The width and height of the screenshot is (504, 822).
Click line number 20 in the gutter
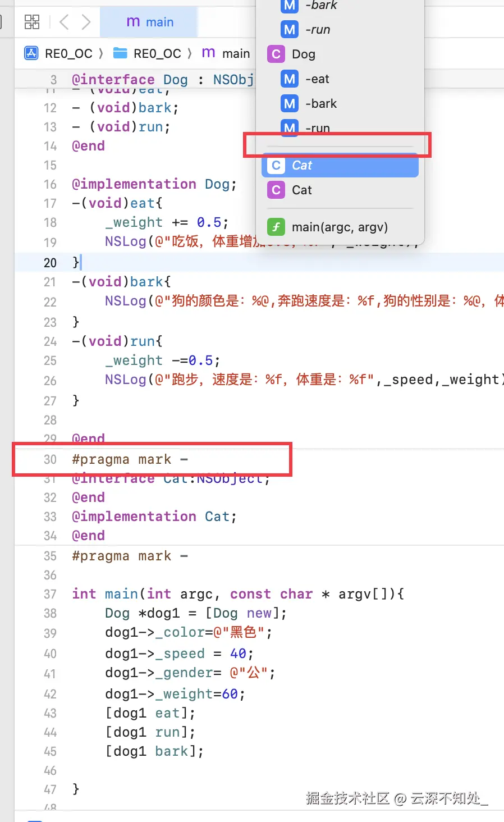pyautogui.click(x=50, y=262)
